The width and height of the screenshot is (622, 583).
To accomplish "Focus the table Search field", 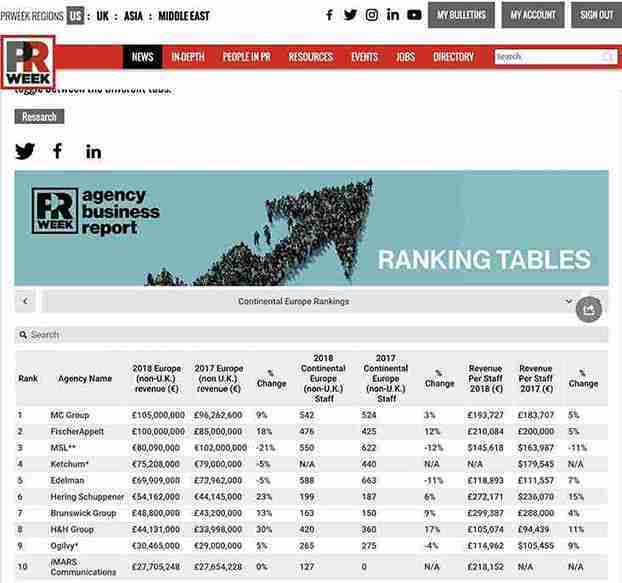I will (x=311, y=335).
